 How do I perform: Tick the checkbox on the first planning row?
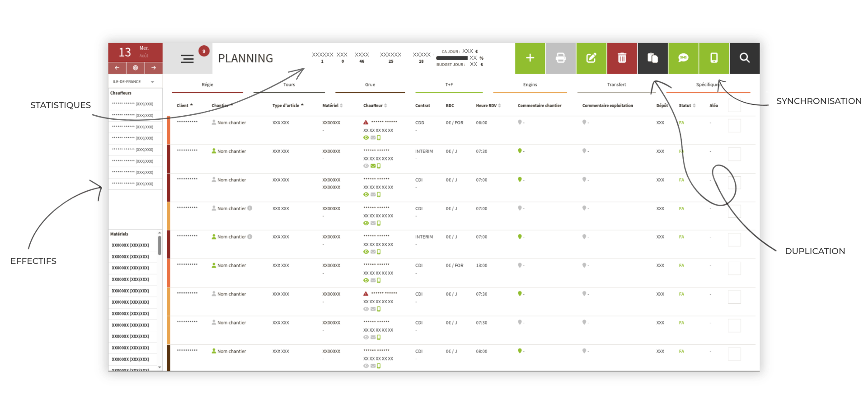click(734, 126)
